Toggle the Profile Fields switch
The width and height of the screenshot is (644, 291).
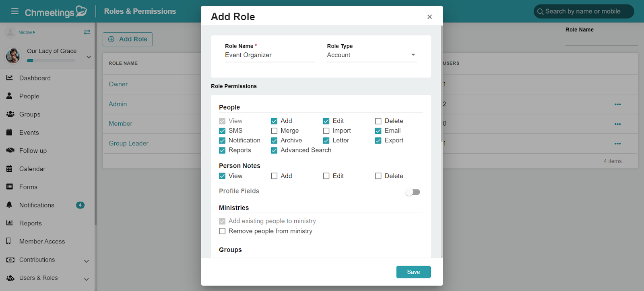413,192
